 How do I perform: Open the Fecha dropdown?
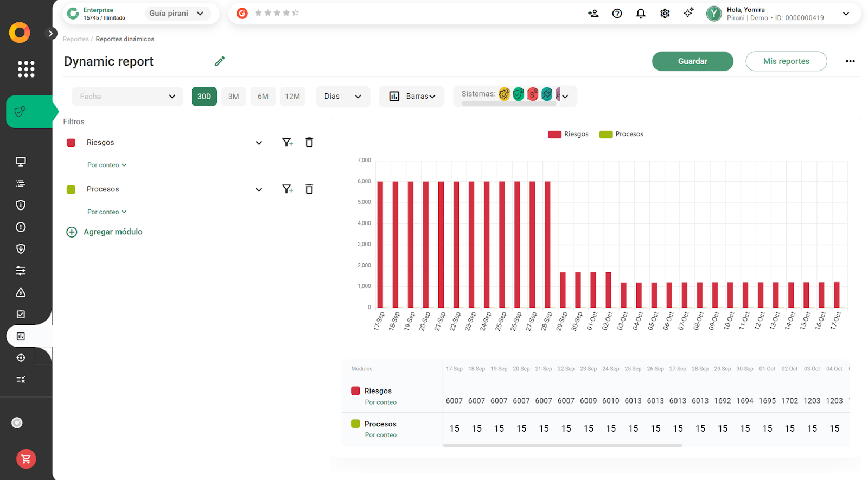coord(127,97)
